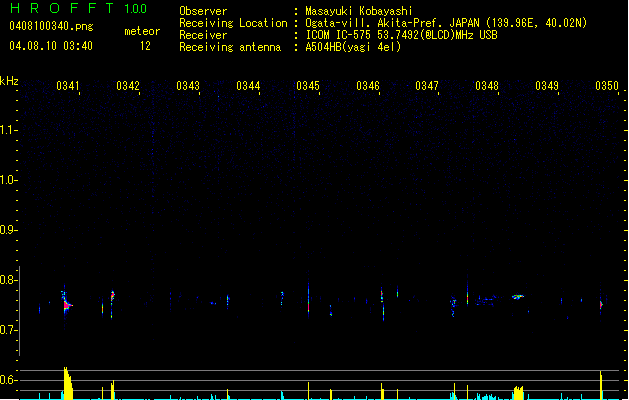Click the 0344 time marker
629x400 pixels.
[x=248, y=86]
